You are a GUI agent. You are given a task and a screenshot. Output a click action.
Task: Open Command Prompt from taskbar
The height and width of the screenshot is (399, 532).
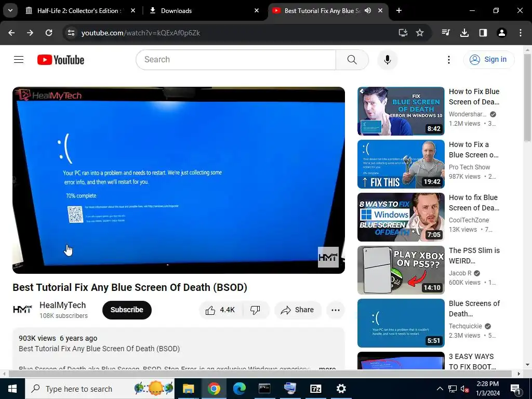tap(264, 389)
